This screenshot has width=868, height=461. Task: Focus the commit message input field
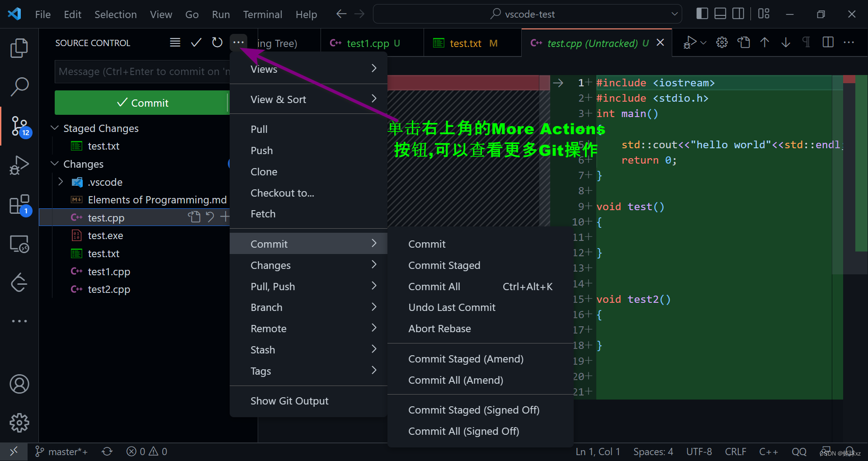click(x=142, y=71)
